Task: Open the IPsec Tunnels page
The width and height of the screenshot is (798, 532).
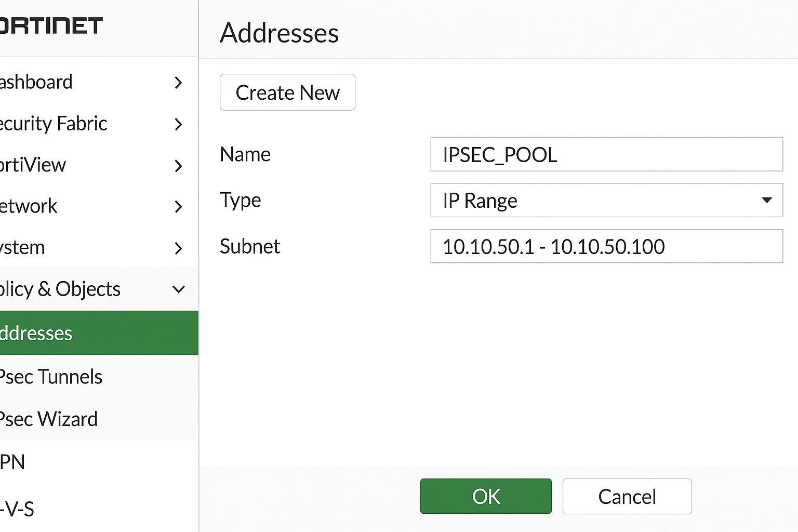Action: [x=51, y=376]
